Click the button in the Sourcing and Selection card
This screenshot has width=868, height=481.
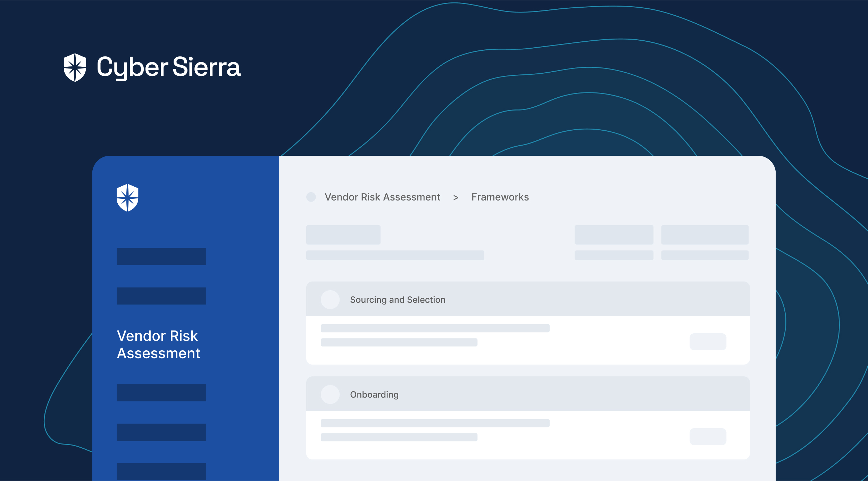708,342
